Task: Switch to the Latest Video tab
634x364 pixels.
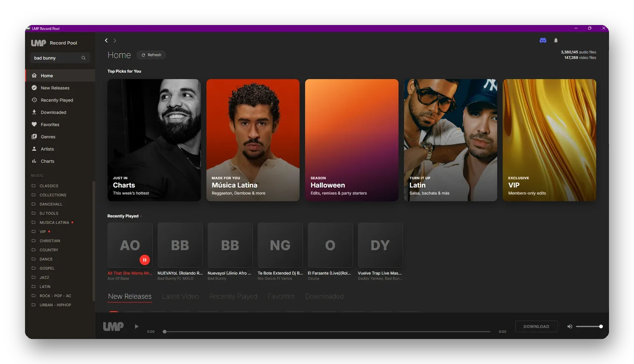Action: coord(180,296)
